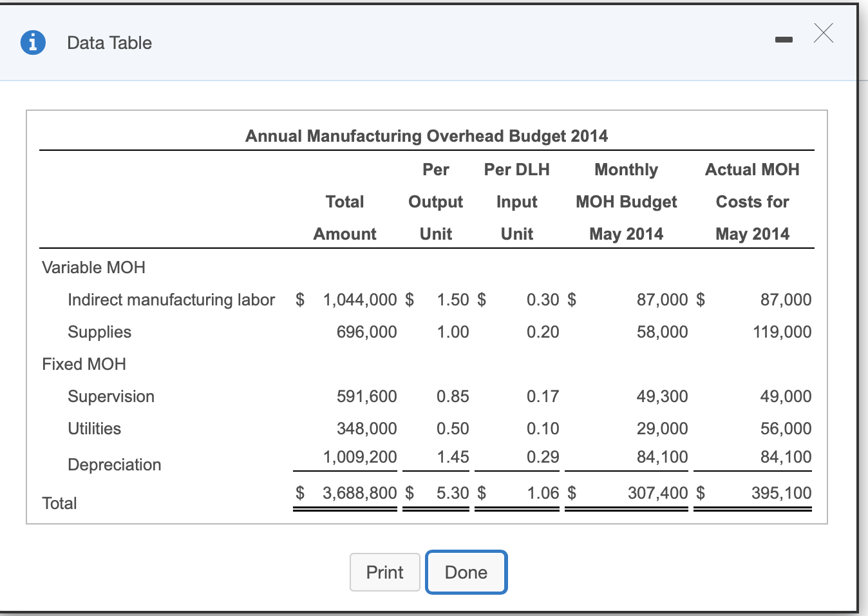Select the 1.50 per output unit value

pos(453,300)
